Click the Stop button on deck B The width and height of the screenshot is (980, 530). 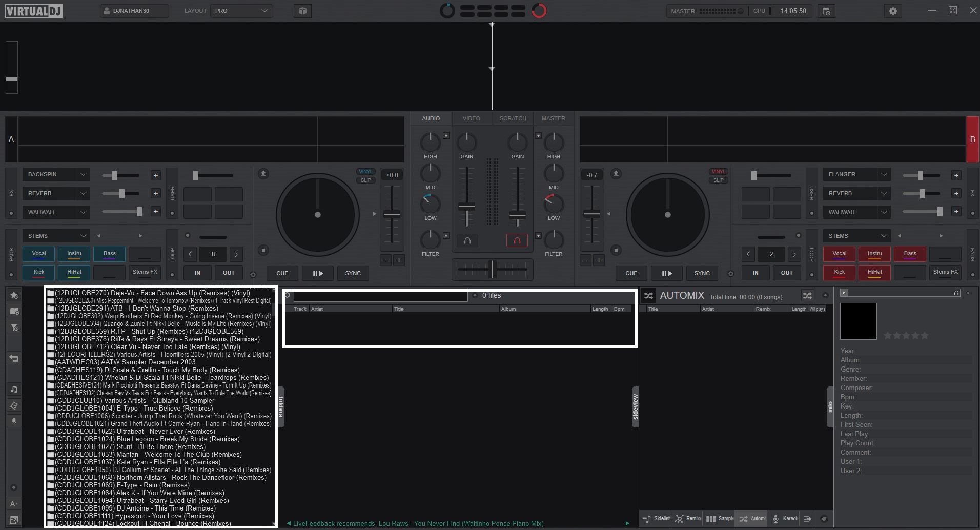616,250
